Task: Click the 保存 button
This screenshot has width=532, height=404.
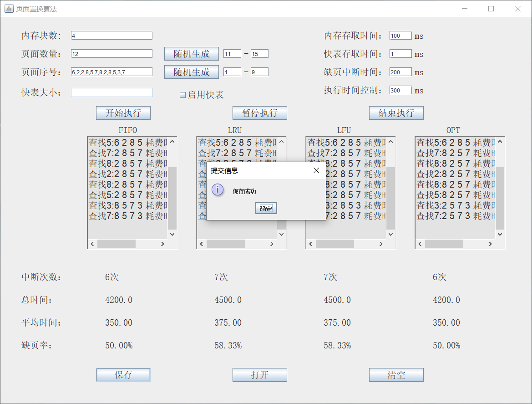Action: 123,375
